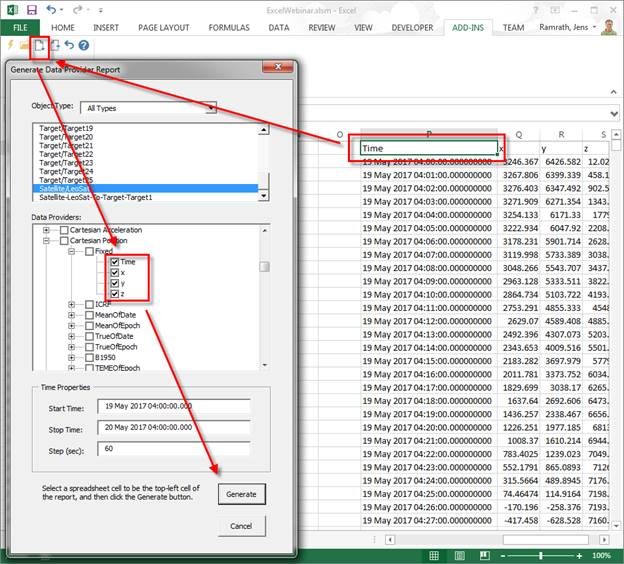Uncheck the z data provider checkbox

coord(115,294)
